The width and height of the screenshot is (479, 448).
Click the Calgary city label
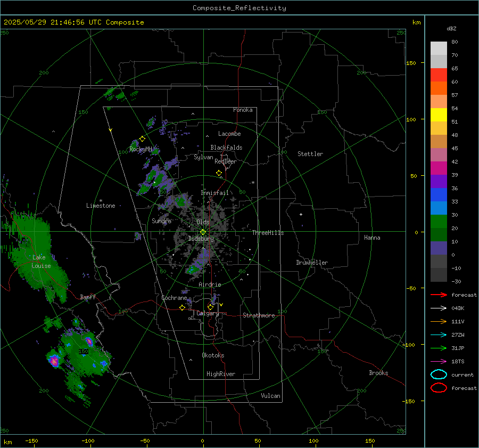(x=208, y=313)
